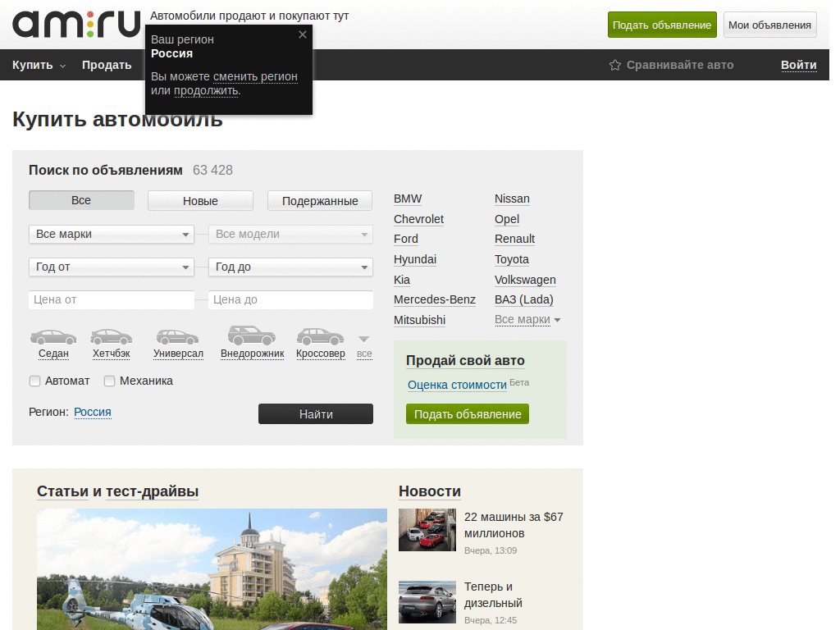Select the Sedan body type icon
840x630 pixels.
tap(53, 337)
